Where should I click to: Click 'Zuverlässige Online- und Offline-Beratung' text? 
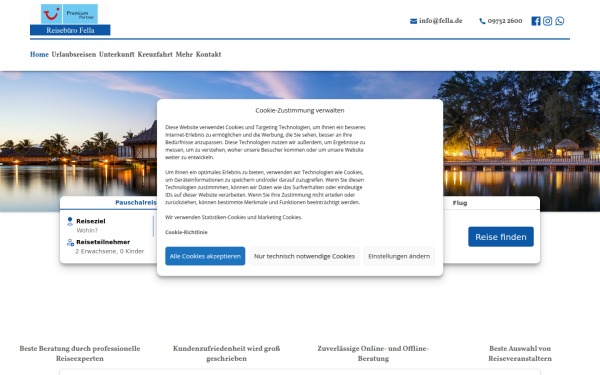point(373,354)
